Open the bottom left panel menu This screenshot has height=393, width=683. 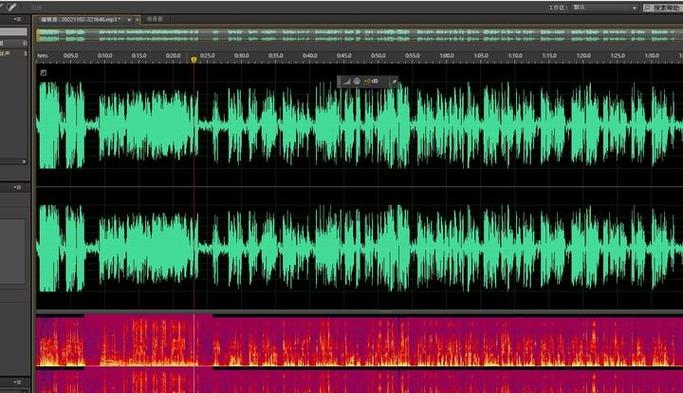17,382
